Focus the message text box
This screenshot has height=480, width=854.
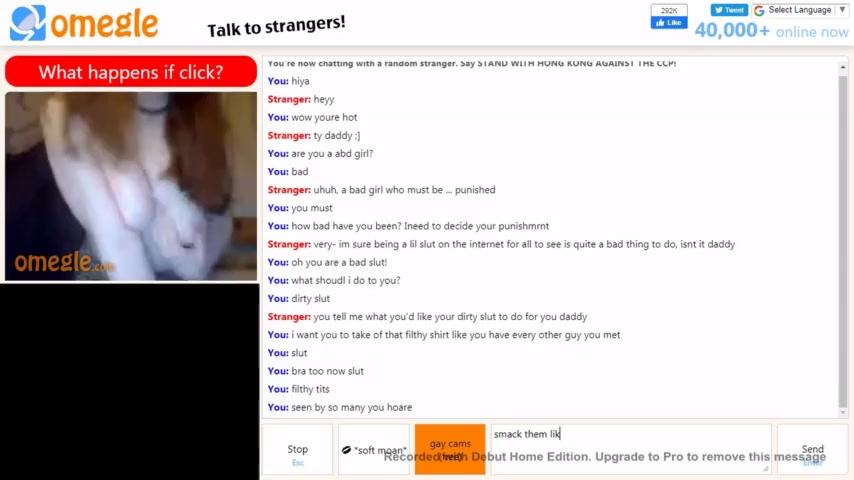click(x=631, y=449)
